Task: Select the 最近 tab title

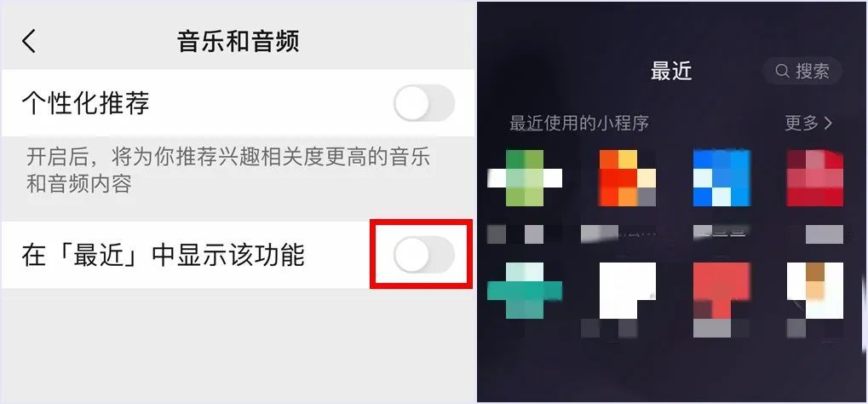Action: coord(671,71)
